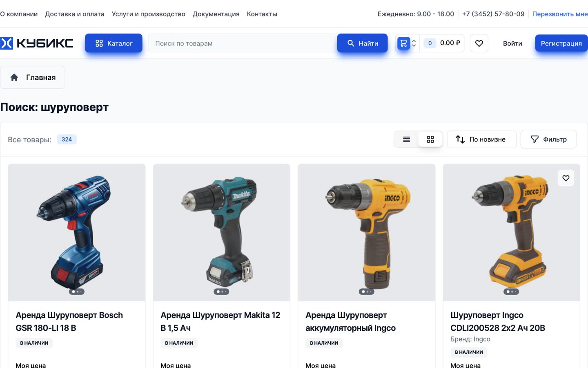Click the Перезвонить мне link
Viewport: 588px width, 368px height.
[560, 14]
